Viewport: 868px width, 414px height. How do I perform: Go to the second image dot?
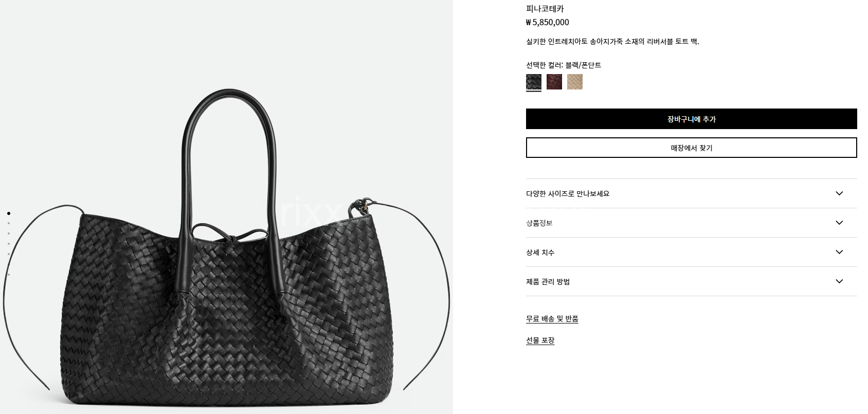pos(9,223)
